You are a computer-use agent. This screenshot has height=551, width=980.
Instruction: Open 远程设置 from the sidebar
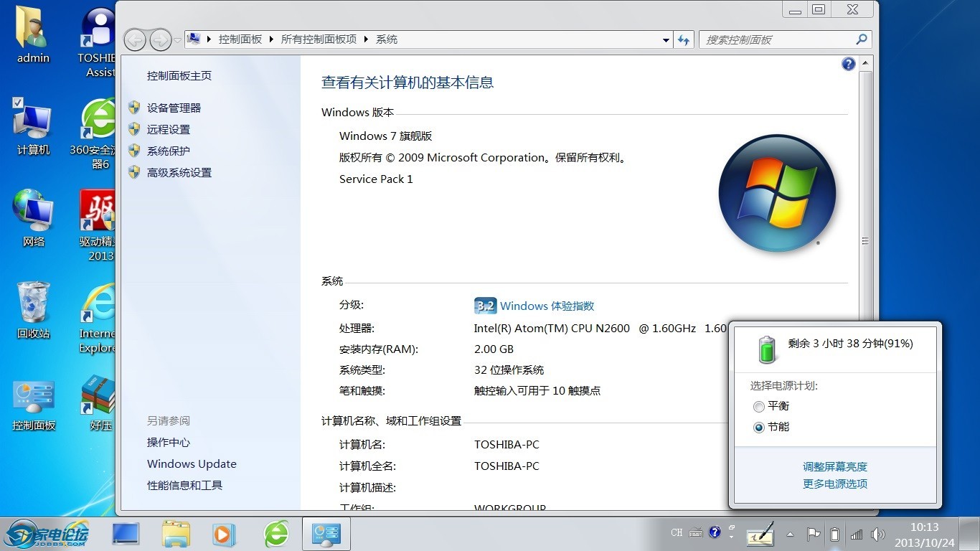click(x=169, y=129)
